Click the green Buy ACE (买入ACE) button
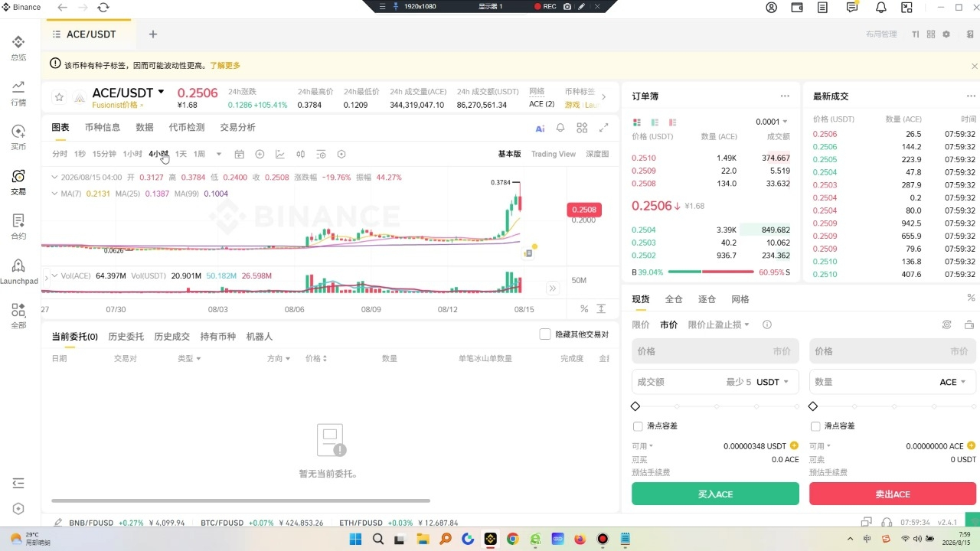This screenshot has height=551, width=980. (x=715, y=494)
